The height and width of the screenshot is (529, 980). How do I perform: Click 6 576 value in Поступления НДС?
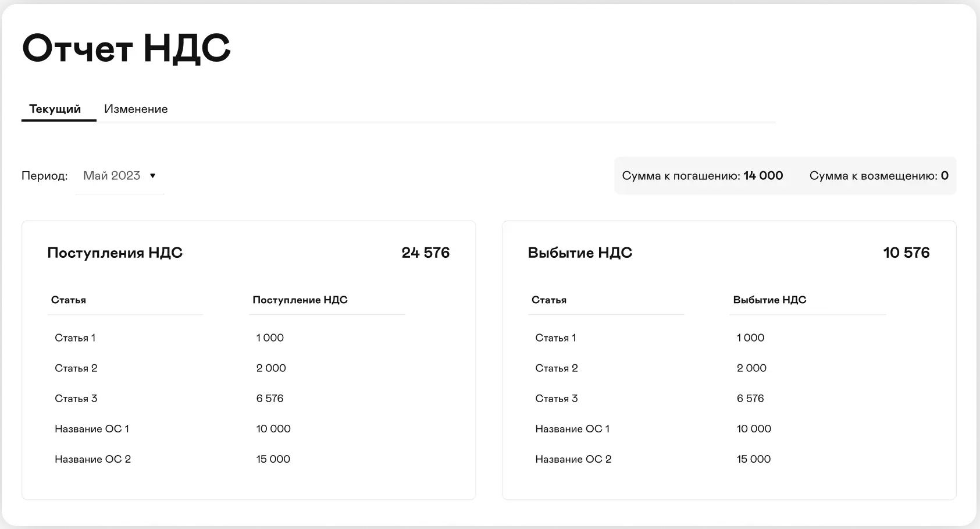pos(270,399)
